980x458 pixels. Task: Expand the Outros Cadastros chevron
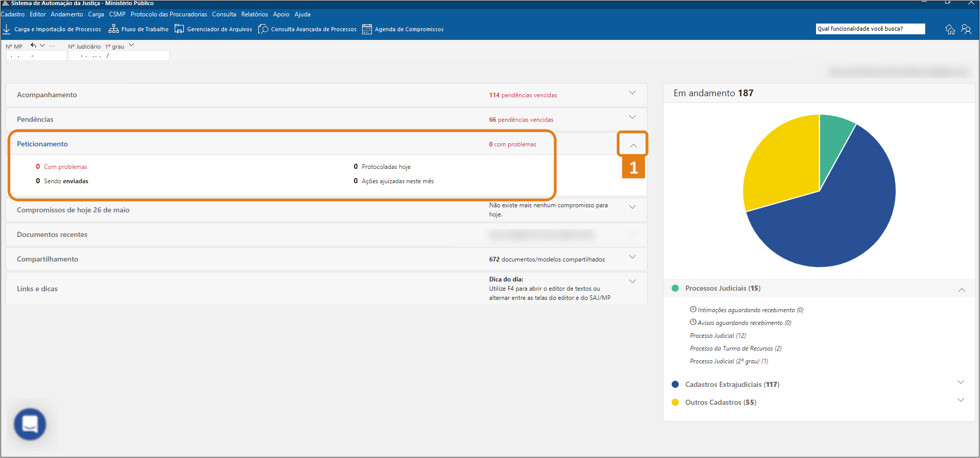coord(961,400)
